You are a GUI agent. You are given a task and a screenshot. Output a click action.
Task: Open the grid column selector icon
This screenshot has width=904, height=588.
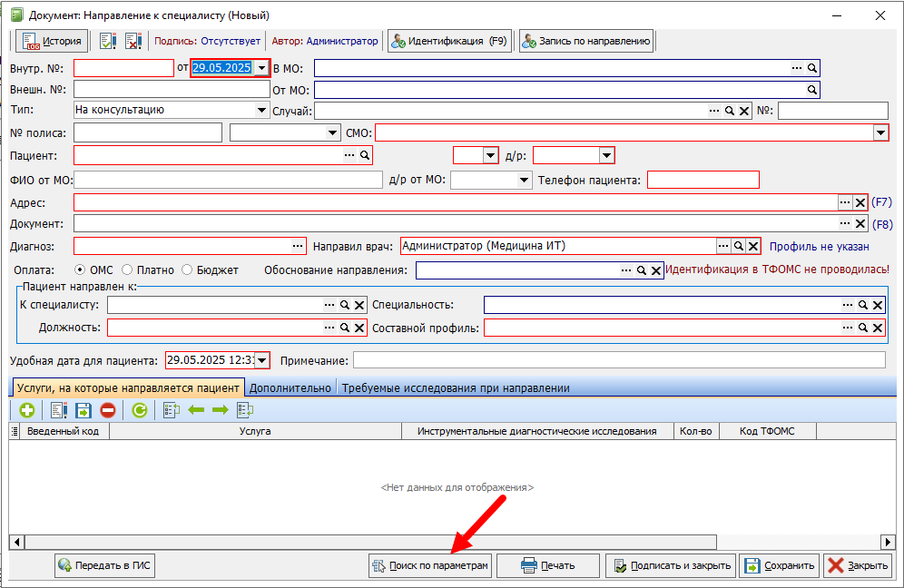click(x=15, y=431)
